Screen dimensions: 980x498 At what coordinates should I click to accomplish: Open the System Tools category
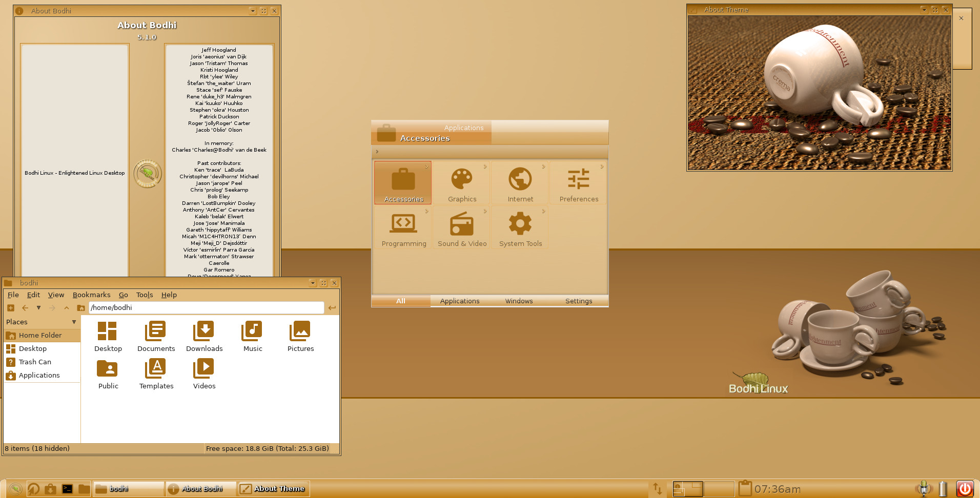[520, 228]
